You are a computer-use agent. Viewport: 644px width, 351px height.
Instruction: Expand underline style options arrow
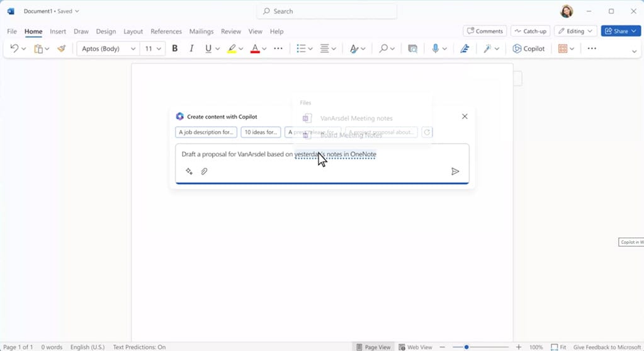tap(218, 49)
